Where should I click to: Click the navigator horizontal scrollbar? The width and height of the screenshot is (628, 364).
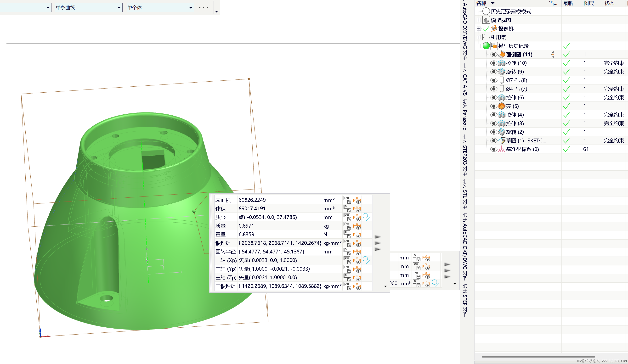point(538,357)
